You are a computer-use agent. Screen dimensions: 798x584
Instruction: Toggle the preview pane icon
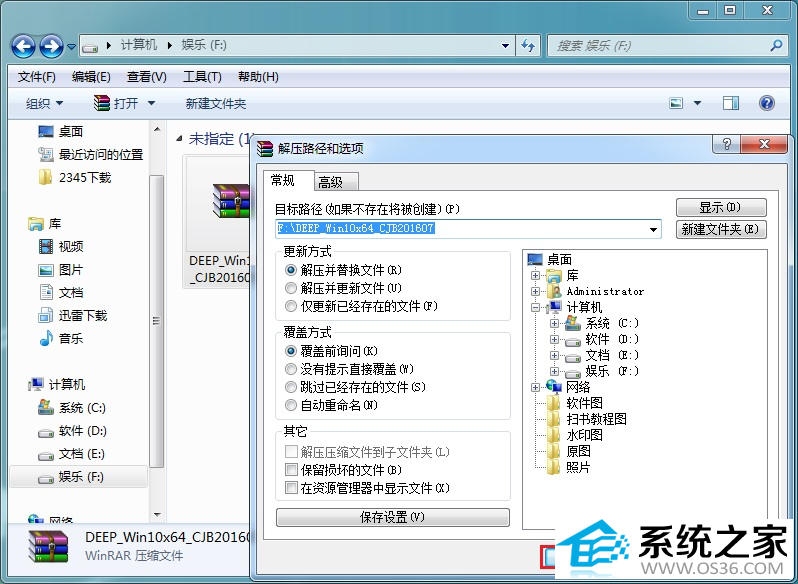[x=731, y=103]
